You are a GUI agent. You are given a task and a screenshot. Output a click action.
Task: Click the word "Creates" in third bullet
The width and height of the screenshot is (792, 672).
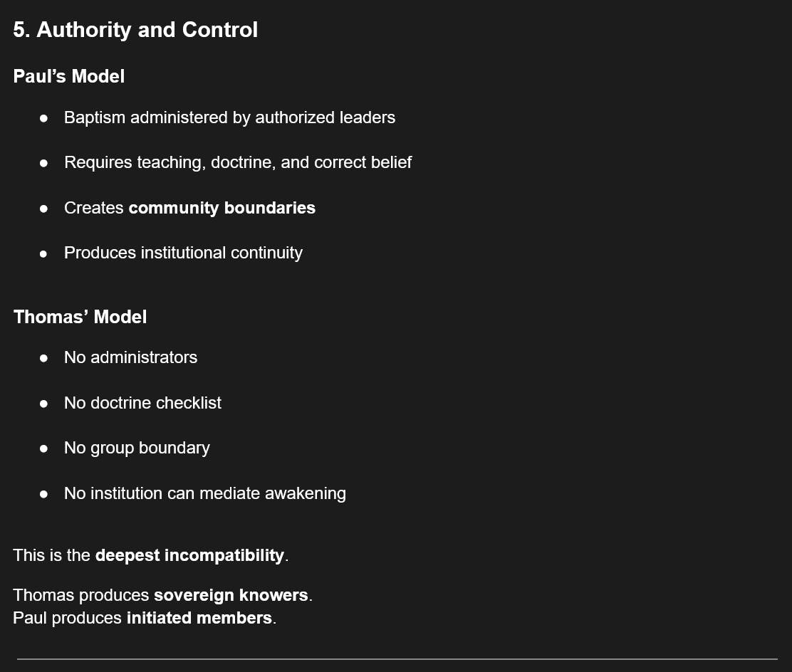point(94,208)
